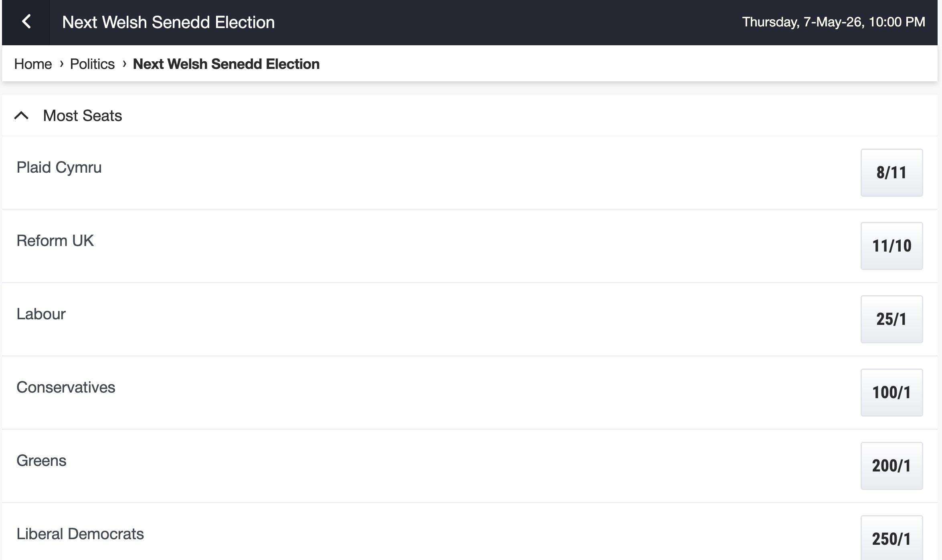Click the header title Next Welsh Senedd Election

[168, 22]
